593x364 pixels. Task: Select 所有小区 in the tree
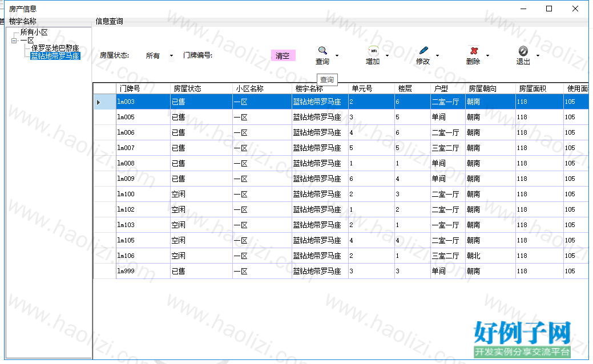34,33
